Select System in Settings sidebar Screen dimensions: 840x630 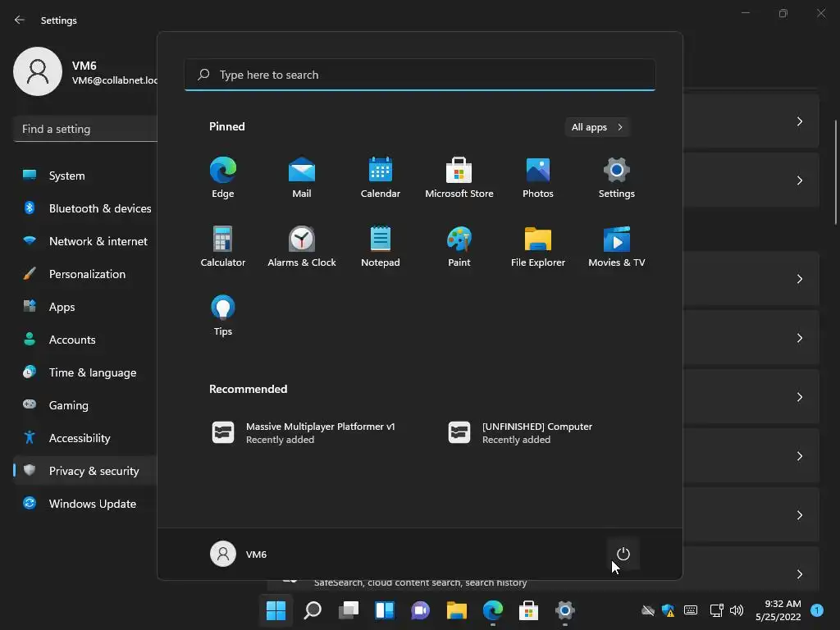tap(85, 176)
